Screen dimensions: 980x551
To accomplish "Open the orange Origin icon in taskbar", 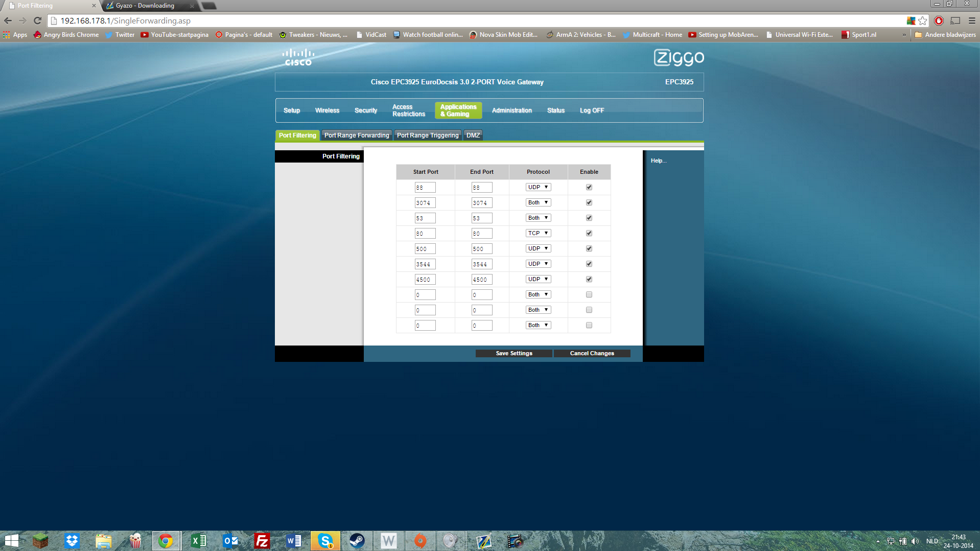I will 421,541.
